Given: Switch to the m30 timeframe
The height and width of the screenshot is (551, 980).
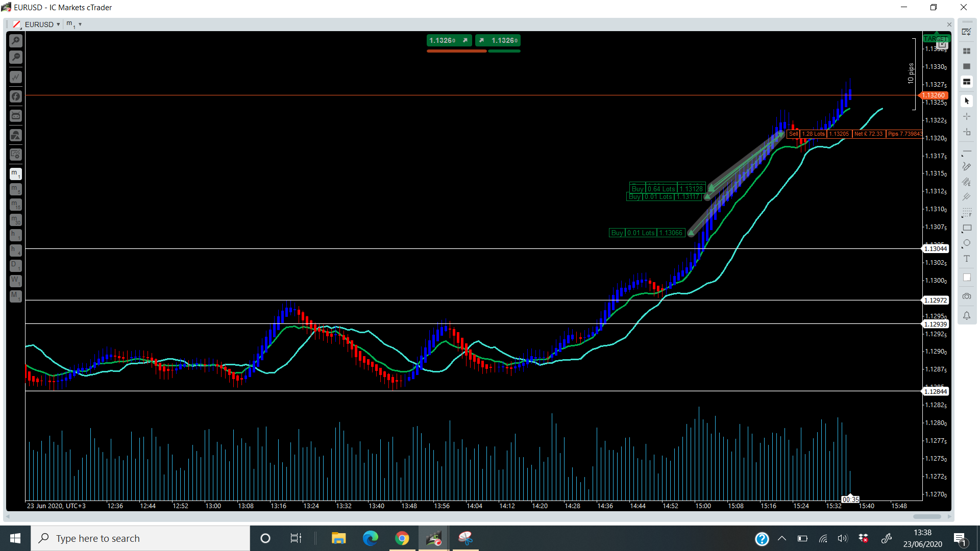Looking at the screenshot, I should pyautogui.click(x=16, y=220).
